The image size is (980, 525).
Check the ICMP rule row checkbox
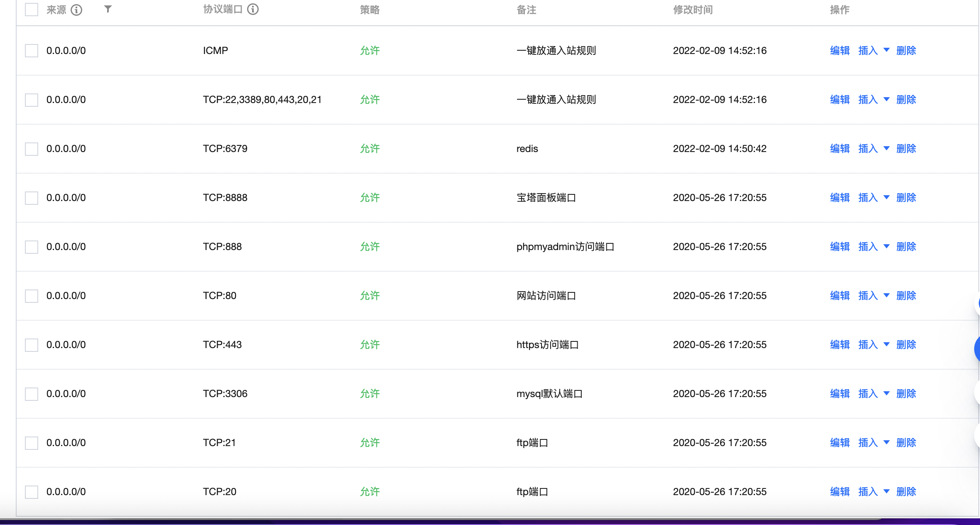click(32, 51)
